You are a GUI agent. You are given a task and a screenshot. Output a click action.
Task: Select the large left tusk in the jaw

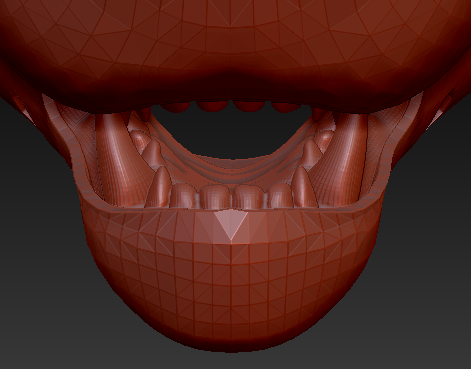tap(122, 160)
